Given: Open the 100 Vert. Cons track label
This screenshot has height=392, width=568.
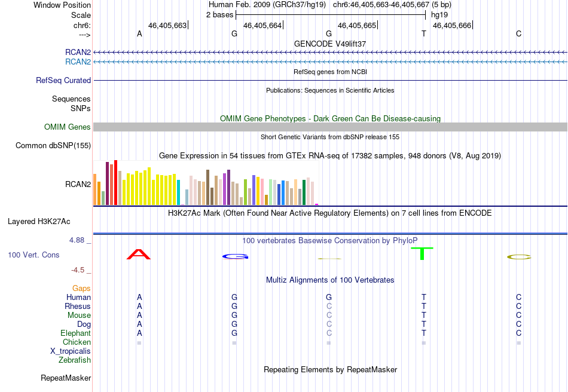Looking at the screenshot, I should pyautogui.click(x=33, y=255).
